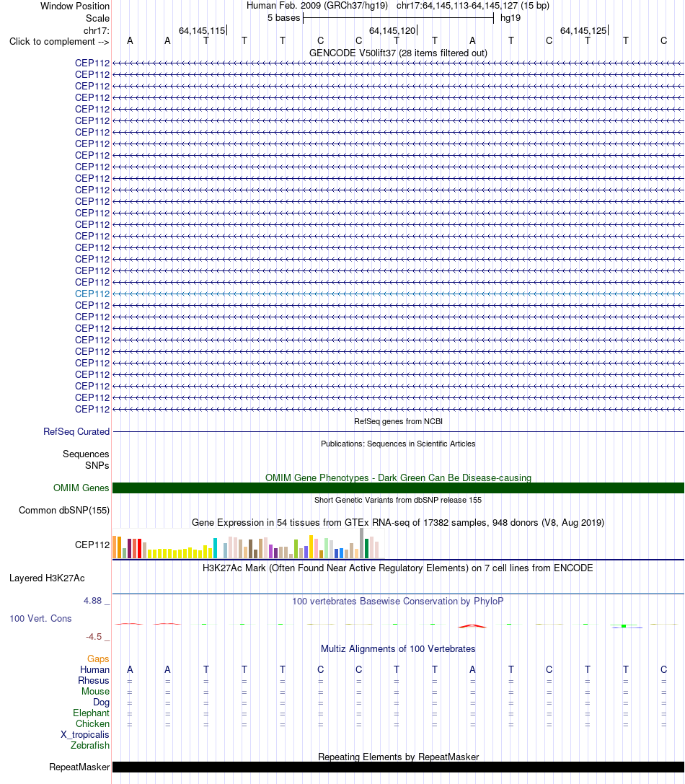Screen dimensions: 685x784
Task: Click the 4.88 PhyloP upper value
Action: pyautogui.click(x=93, y=601)
